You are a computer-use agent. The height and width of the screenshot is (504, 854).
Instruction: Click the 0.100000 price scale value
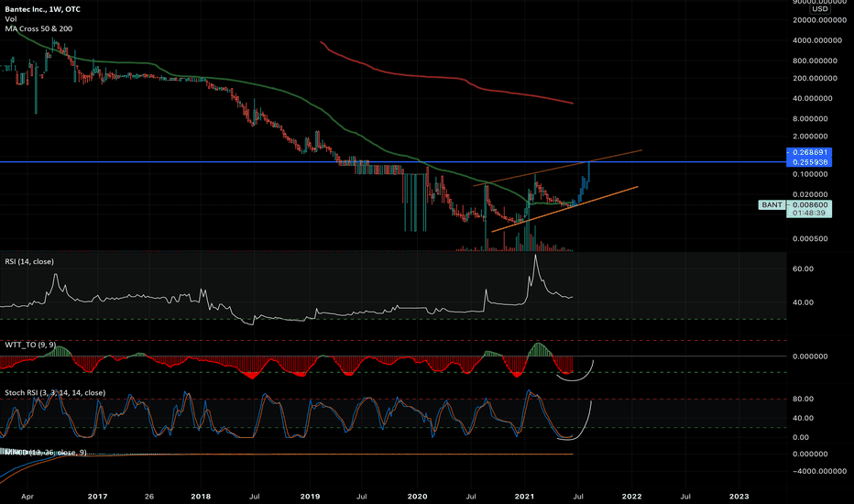[x=810, y=174]
